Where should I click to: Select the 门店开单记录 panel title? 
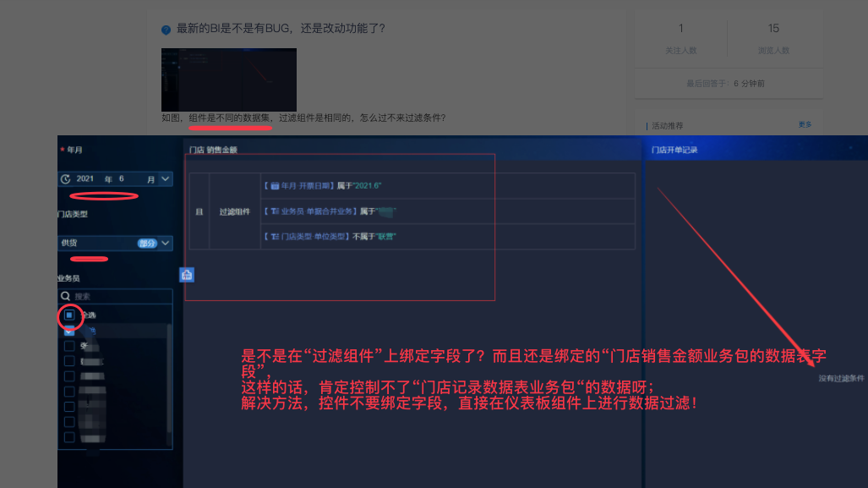pyautogui.click(x=674, y=150)
